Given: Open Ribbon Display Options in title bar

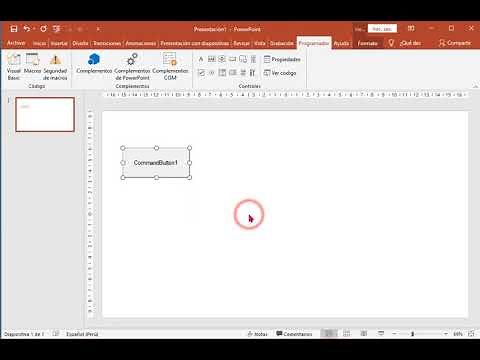Looking at the screenshot, I should 411,29.
